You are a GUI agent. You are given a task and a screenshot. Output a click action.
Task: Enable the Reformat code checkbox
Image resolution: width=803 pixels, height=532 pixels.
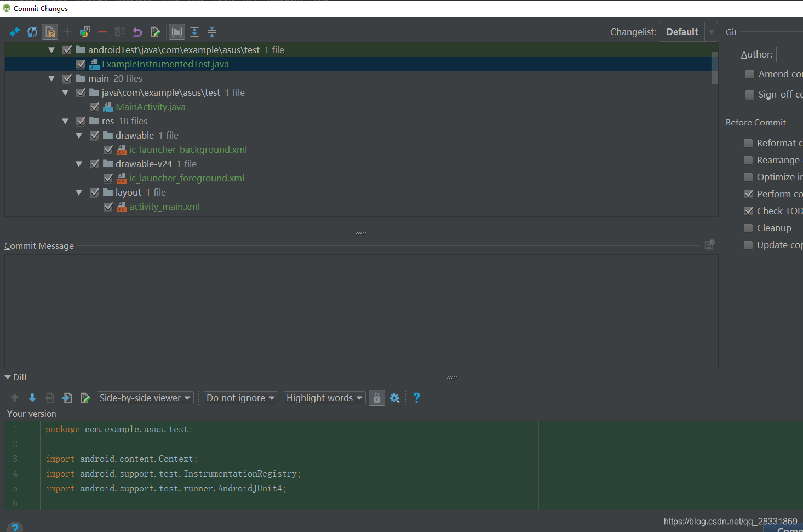click(x=748, y=143)
